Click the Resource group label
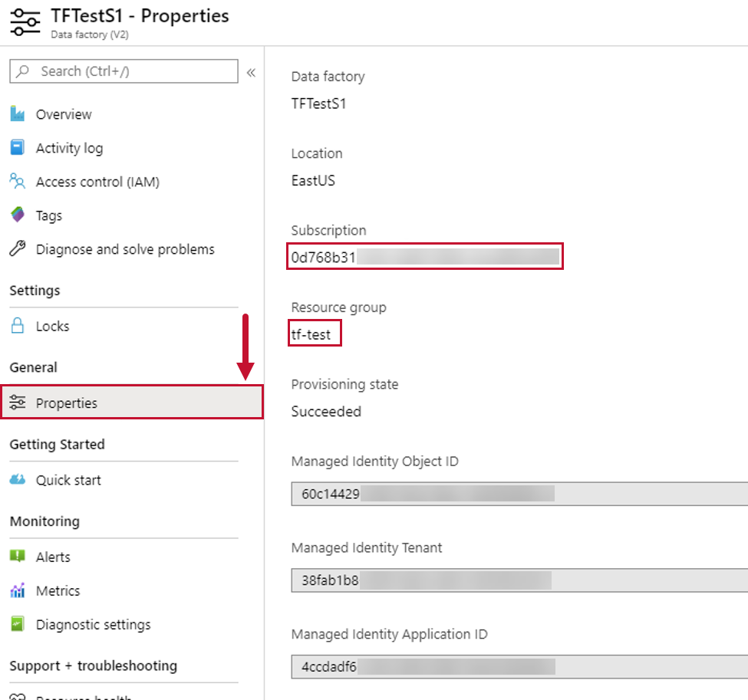 pyautogui.click(x=338, y=307)
